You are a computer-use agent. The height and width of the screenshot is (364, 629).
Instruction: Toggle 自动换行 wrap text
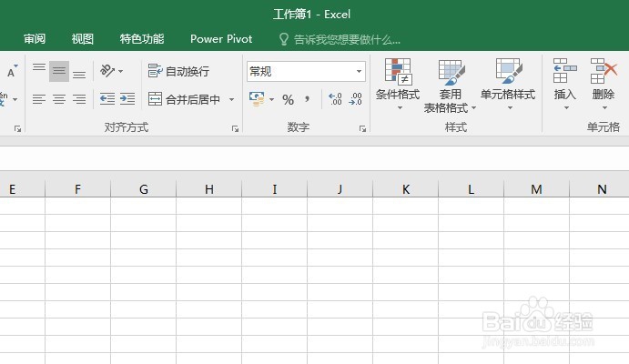[x=178, y=71]
